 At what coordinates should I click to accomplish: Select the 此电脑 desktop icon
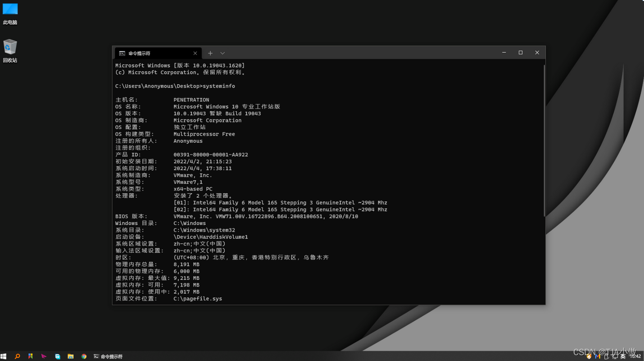10,14
